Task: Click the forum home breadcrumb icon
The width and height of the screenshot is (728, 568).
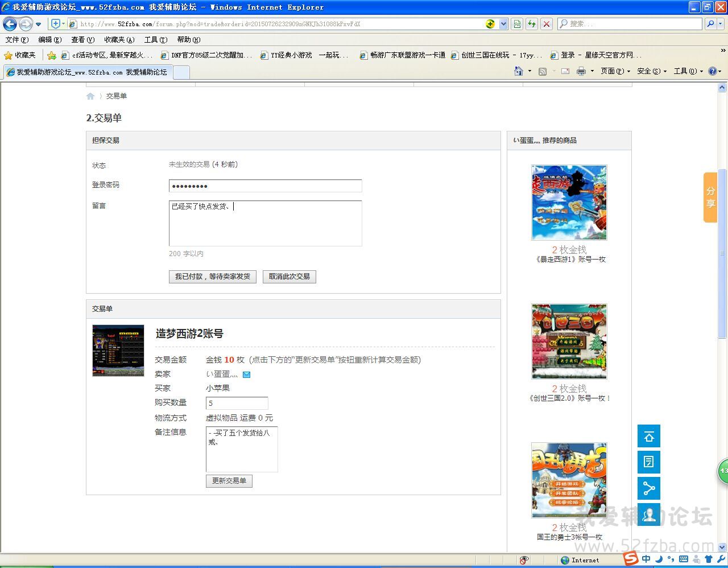Action: click(x=90, y=96)
